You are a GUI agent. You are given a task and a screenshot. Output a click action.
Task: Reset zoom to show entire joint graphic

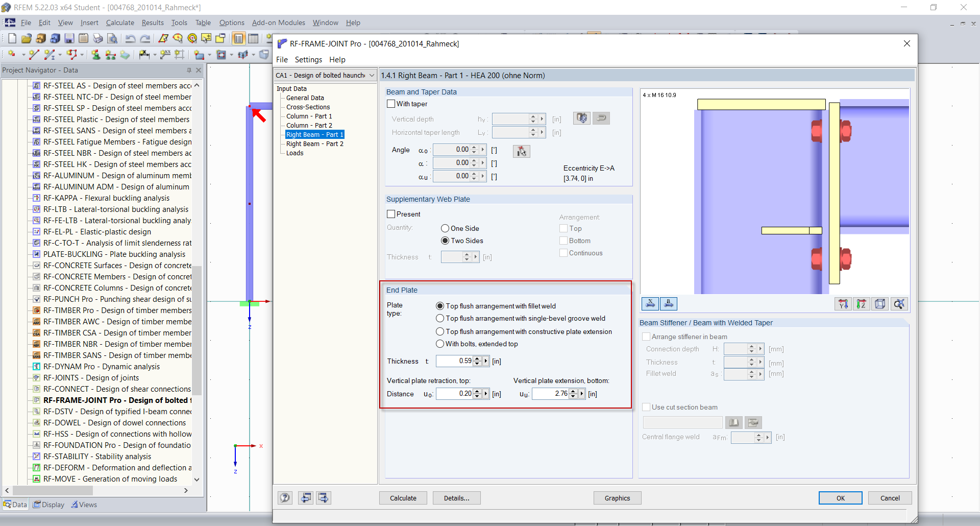pos(899,304)
